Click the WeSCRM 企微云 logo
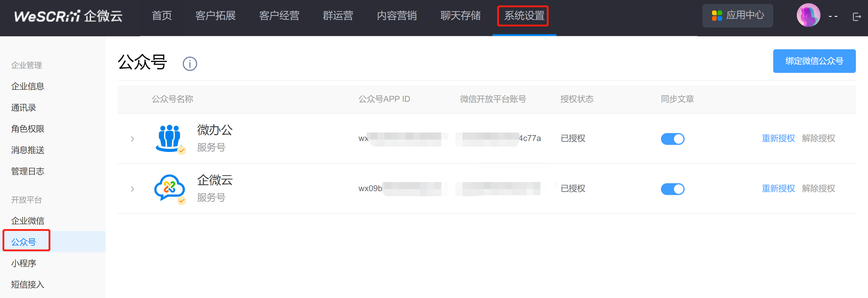 68,16
